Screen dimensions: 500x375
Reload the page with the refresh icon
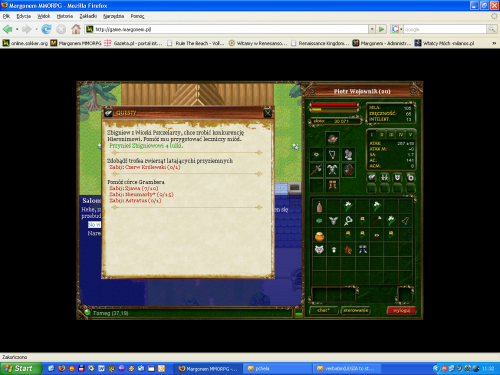coord(46,29)
